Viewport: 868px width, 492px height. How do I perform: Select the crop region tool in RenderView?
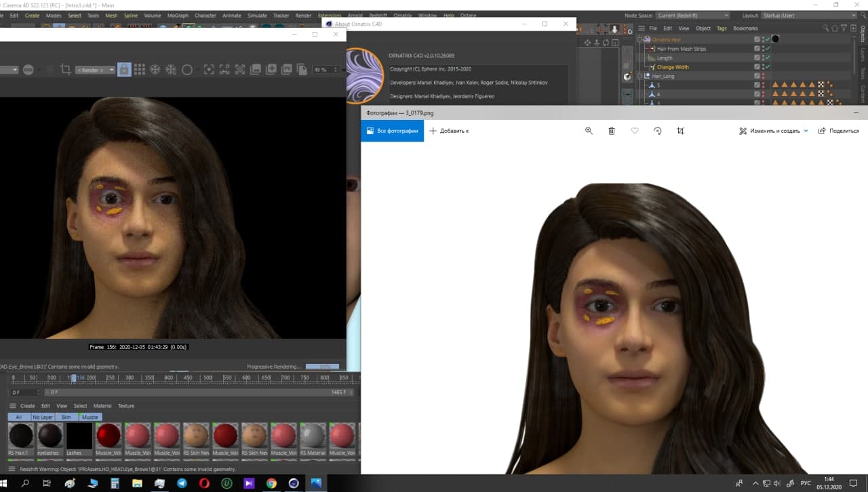[66, 70]
